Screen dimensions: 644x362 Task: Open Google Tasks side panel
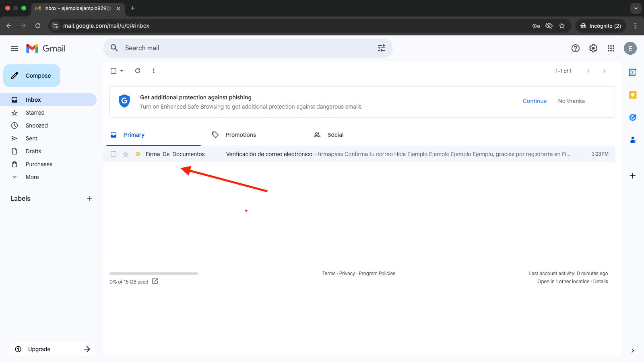click(633, 117)
